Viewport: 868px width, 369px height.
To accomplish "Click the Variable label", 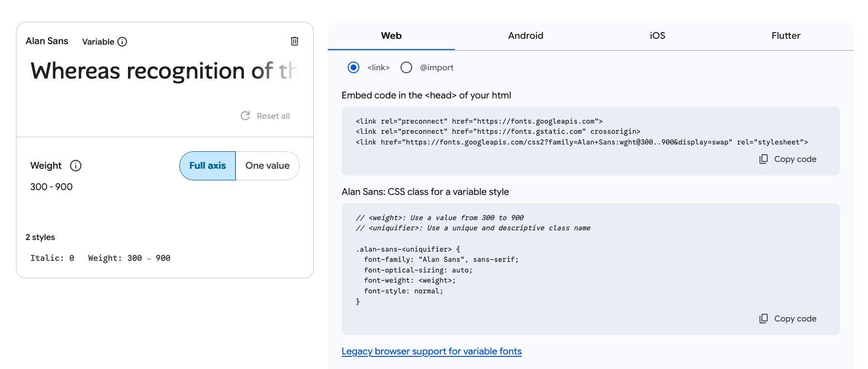I will coord(98,42).
